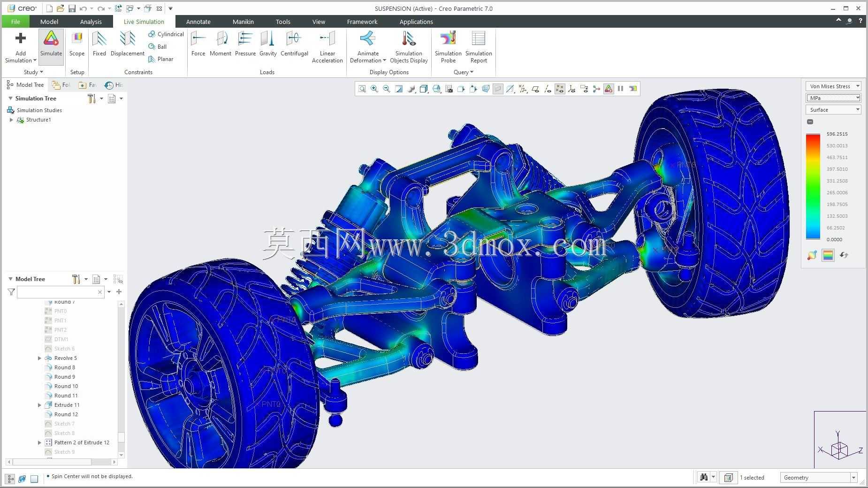This screenshot has width=868, height=488.
Task: Expand the Revolve 5 feature
Action: pyautogui.click(x=39, y=358)
